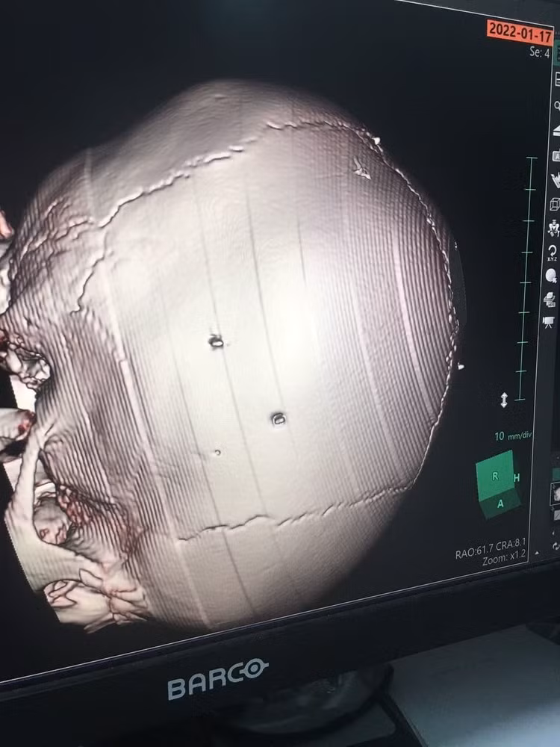Click the orange 2022-01-17 date label
560x747 pixels.
(520, 33)
